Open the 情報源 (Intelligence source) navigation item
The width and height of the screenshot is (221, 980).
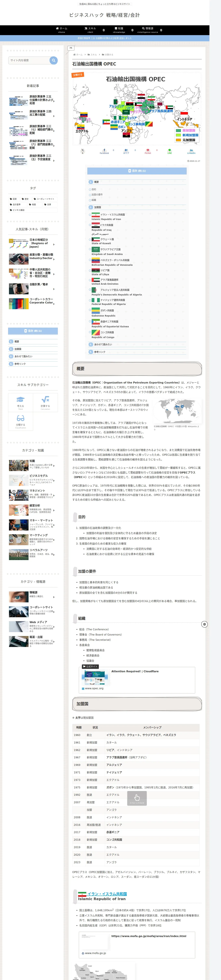(148, 30)
